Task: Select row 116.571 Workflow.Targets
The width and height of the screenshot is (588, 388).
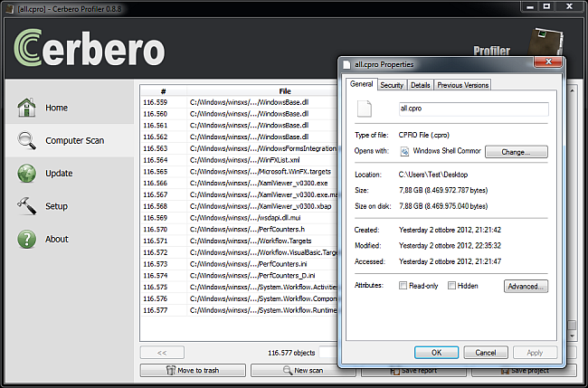Action: click(x=239, y=241)
